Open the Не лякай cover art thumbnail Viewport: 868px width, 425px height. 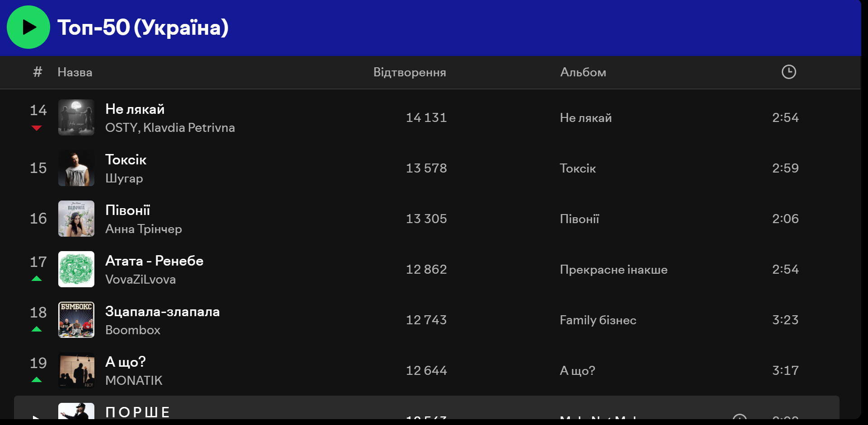76,117
